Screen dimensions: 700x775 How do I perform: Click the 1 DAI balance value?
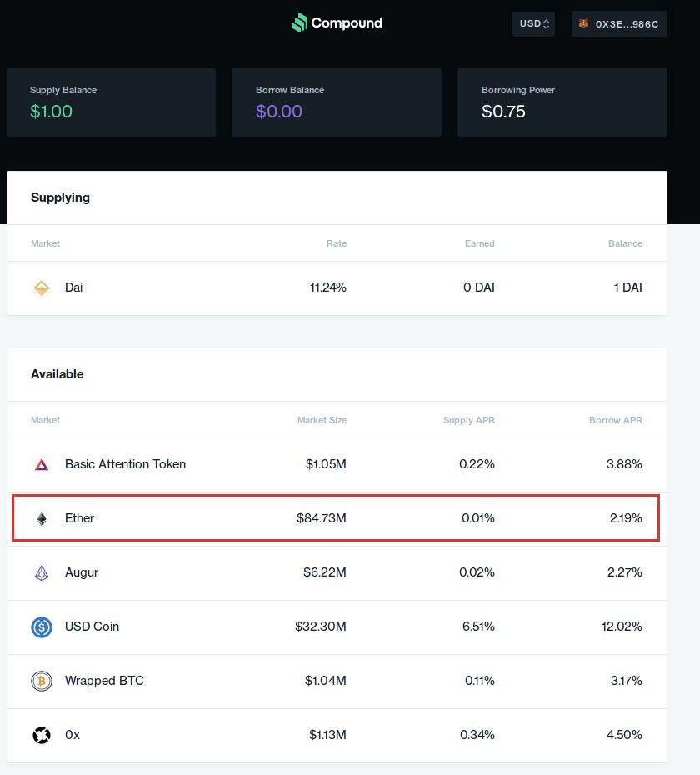pos(627,287)
